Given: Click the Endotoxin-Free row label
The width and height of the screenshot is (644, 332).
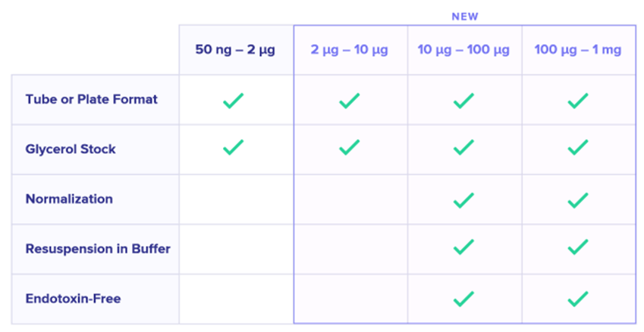Looking at the screenshot, I should tap(73, 299).
